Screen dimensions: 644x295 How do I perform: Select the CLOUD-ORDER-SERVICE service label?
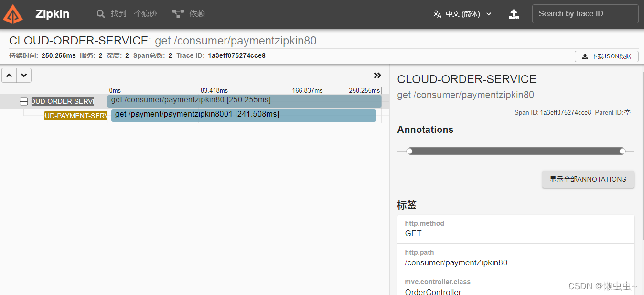(63, 101)
